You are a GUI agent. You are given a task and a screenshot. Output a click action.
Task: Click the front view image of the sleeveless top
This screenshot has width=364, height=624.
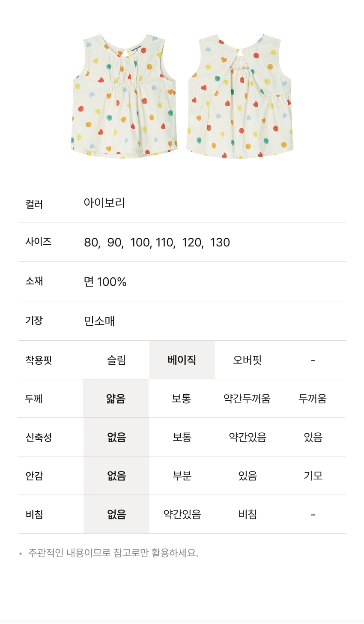coord(124,96)
